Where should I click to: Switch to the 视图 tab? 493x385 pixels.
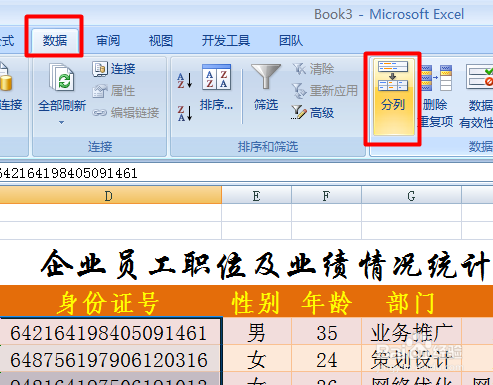tap(161, 41)
